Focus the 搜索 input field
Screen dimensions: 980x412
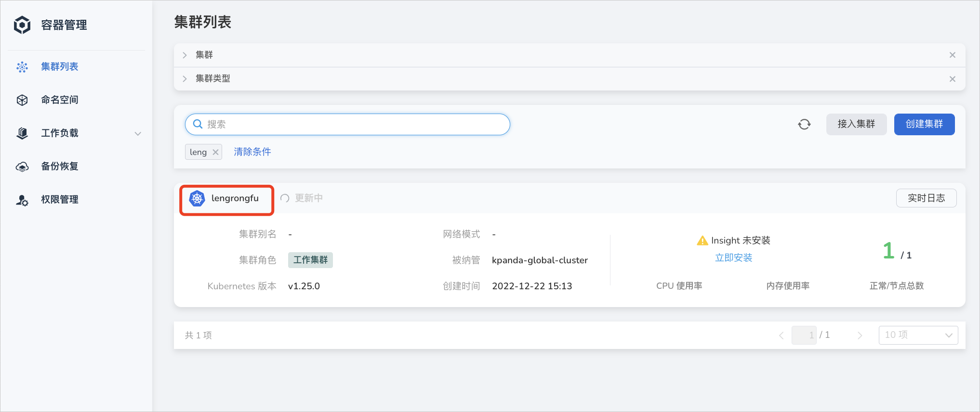347,124
